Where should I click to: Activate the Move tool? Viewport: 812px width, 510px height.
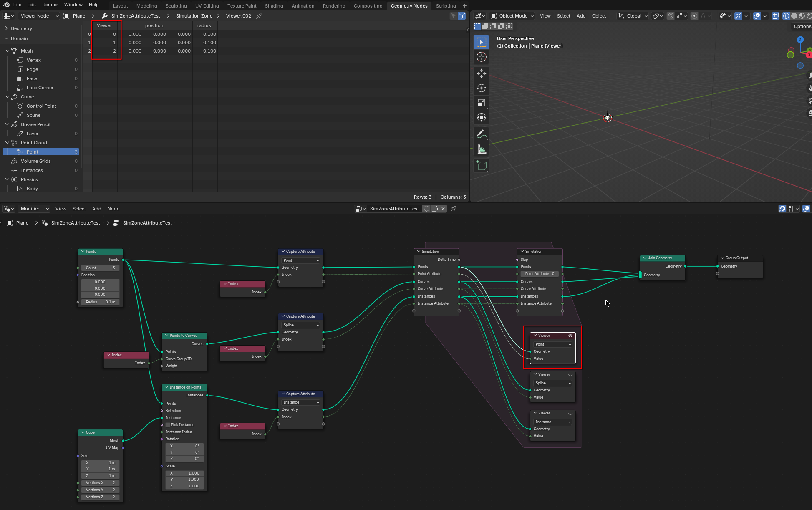pos(481,73)
